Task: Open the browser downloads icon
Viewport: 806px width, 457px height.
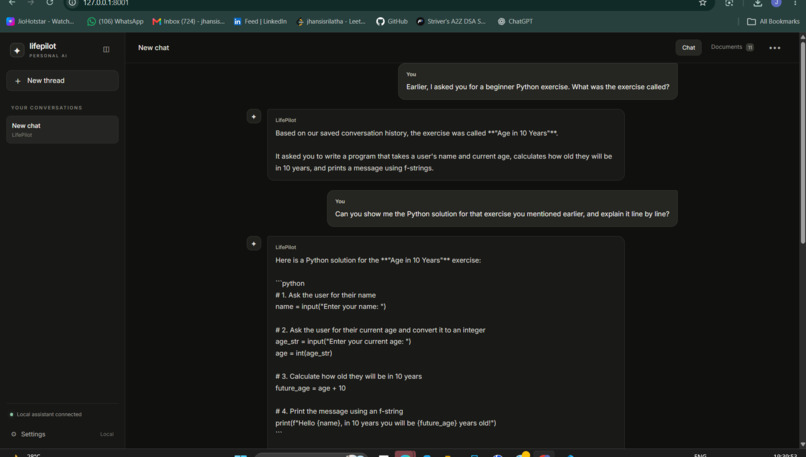Action: (758, 3)
